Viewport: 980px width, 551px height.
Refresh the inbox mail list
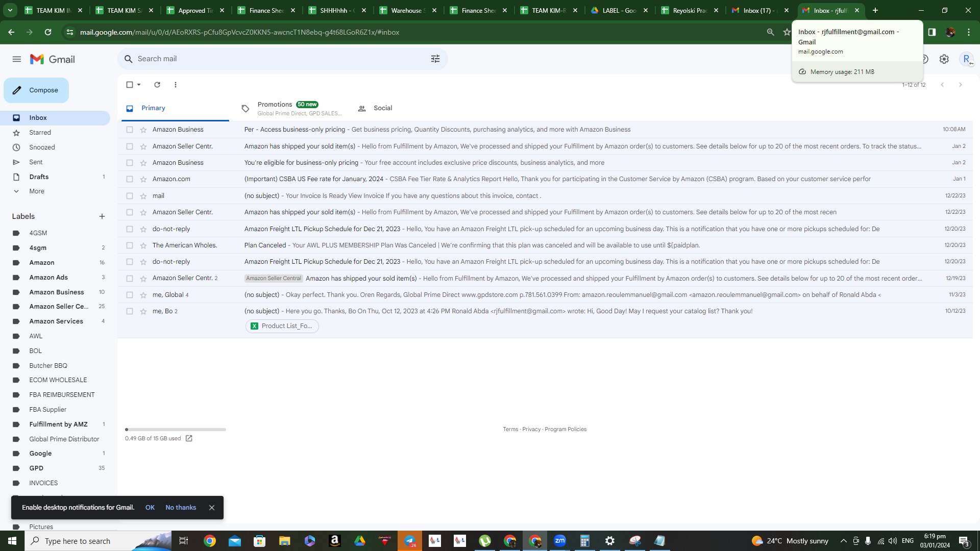(x=157, y=85)
